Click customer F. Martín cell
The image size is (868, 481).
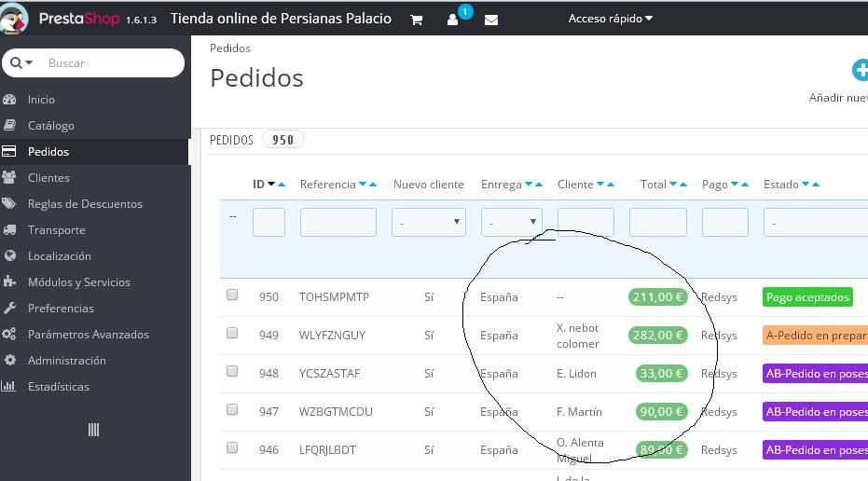point(579,412)
